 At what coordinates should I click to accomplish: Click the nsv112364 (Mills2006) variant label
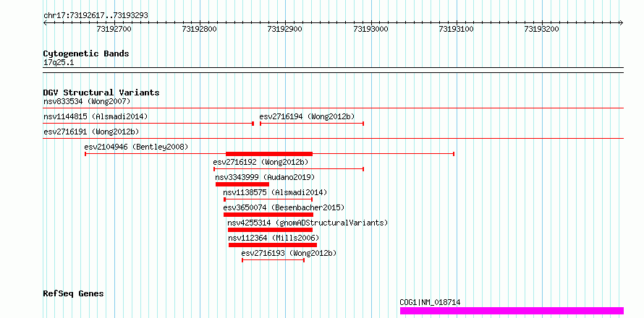tap(274, 238)
